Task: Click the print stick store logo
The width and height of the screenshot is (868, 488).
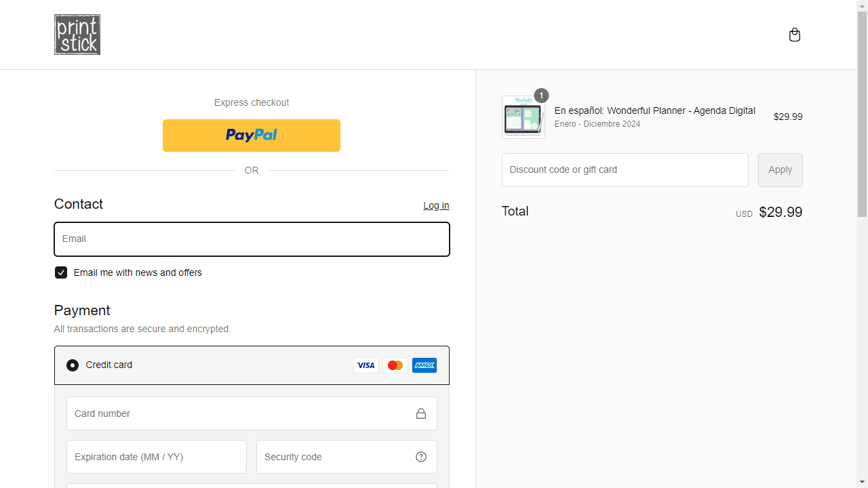Action: tap(77, 35)
